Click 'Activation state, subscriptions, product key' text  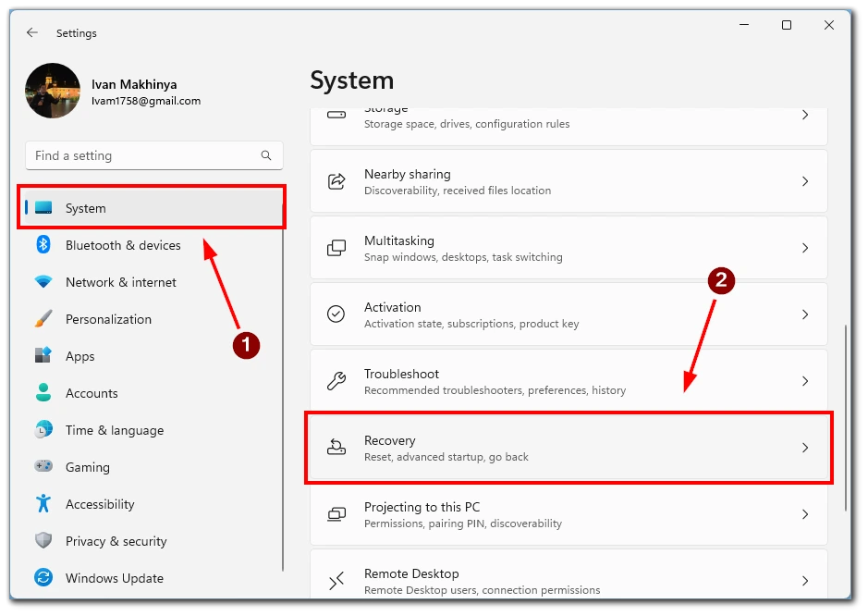[471, 324]
